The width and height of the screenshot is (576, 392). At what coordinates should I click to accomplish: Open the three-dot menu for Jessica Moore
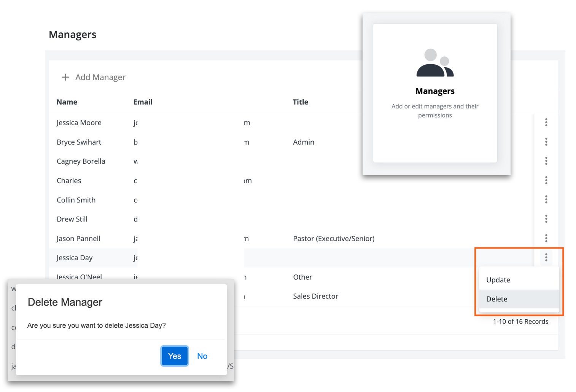(546, 122)
